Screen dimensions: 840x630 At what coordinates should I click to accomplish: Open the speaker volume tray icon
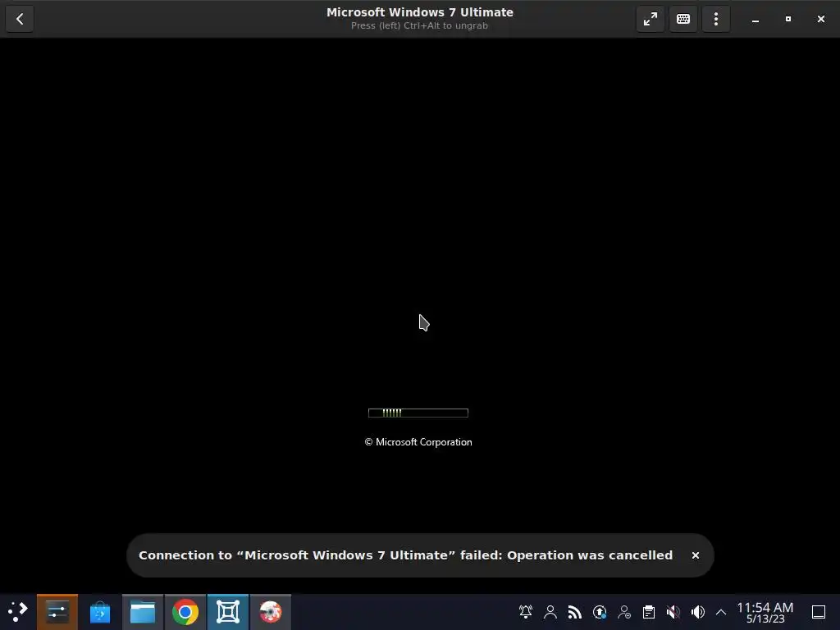(x=698, y=612)
